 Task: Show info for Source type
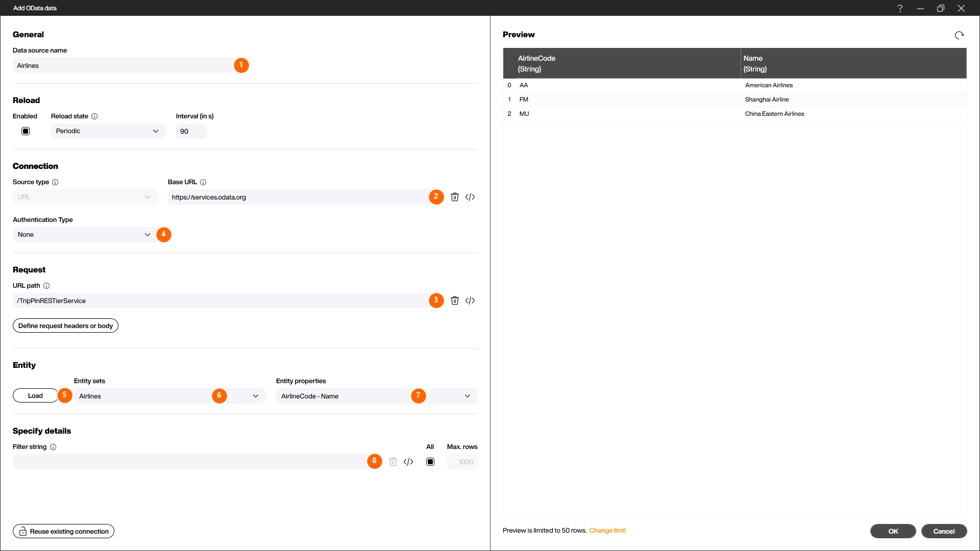tap(55, 182)
